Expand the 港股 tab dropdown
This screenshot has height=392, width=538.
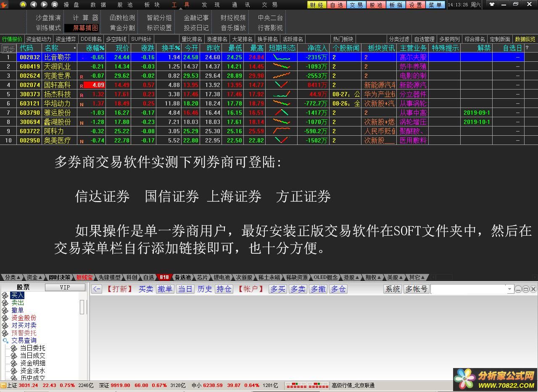[x=358, y=278]
